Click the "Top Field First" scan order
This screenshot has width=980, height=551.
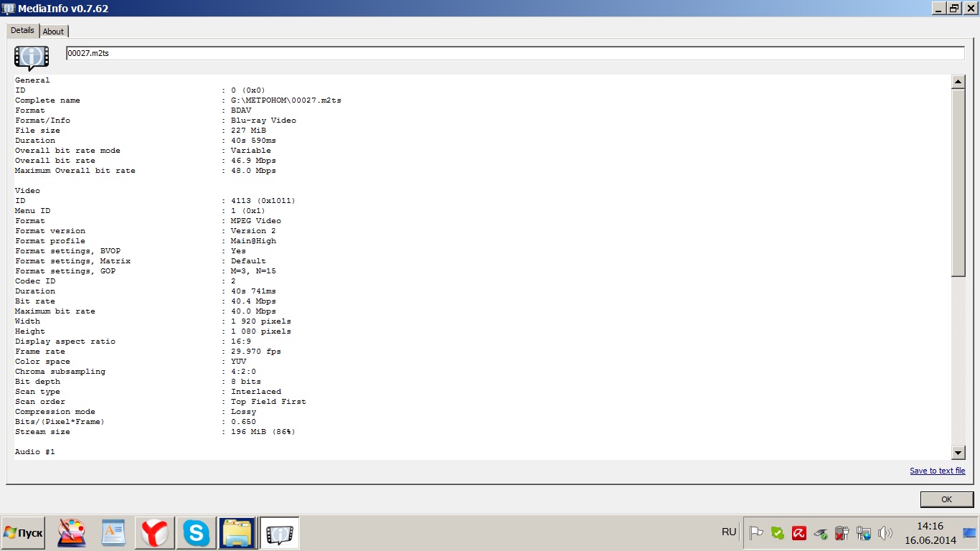pyautogui.click(x=268, y=402)
